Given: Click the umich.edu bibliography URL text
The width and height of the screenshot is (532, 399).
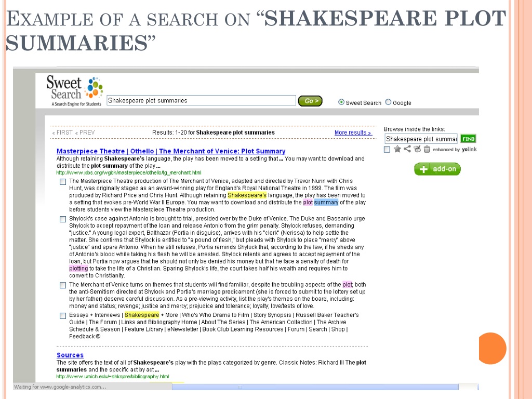Looking at the screenshot, I should 112,376.
